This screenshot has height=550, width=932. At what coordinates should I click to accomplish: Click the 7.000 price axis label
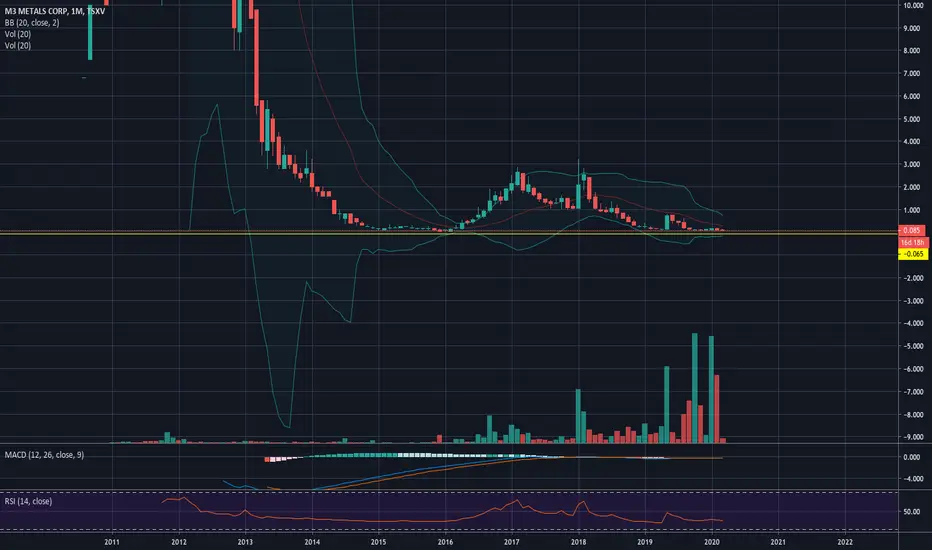point(912,73)
